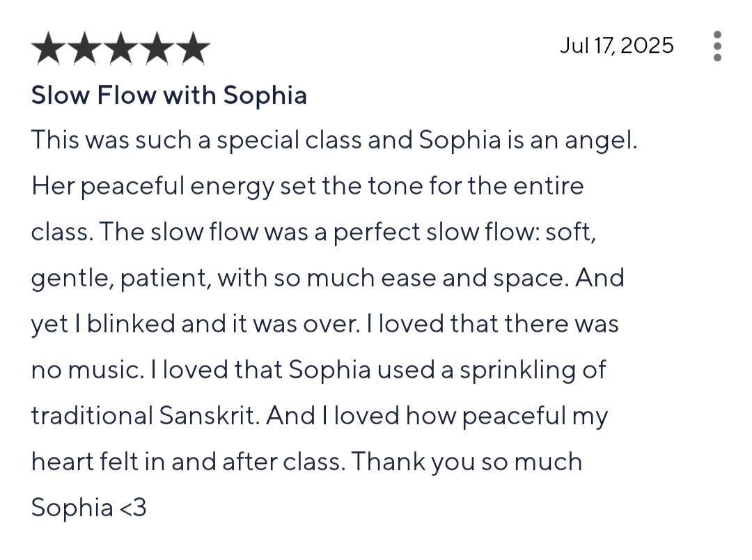Image resolution: width=752 pixels, height=560 pixels.
Task: Click the words no music in the review
Action: pyautogui.click(x=87, y=371)
